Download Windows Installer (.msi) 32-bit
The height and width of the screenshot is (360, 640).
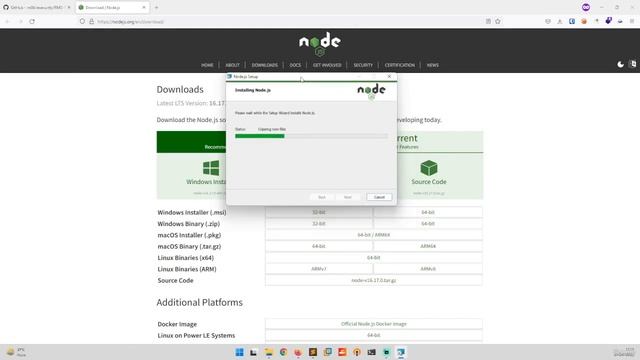tap(319, 212)
